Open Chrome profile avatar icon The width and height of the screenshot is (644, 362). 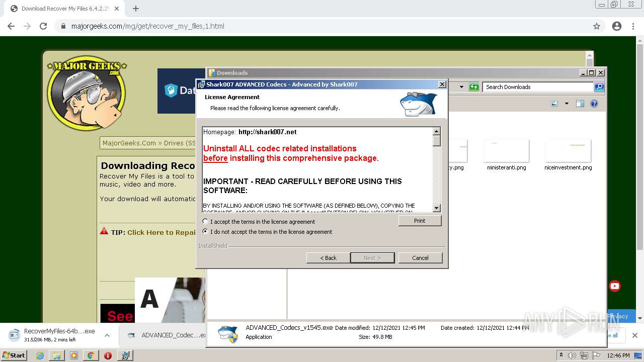coord(617,26)
